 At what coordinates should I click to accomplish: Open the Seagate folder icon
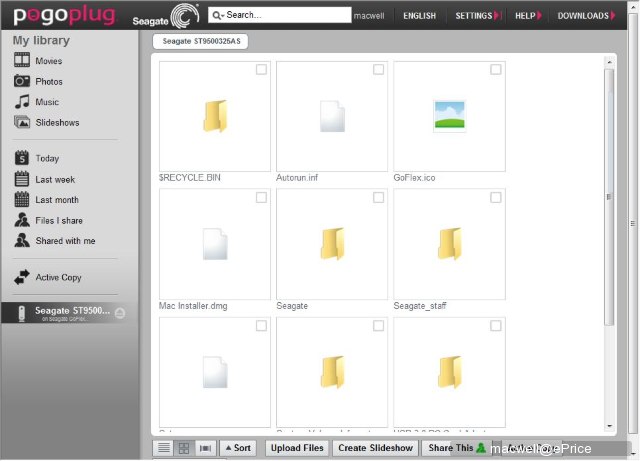pos(332,244)
